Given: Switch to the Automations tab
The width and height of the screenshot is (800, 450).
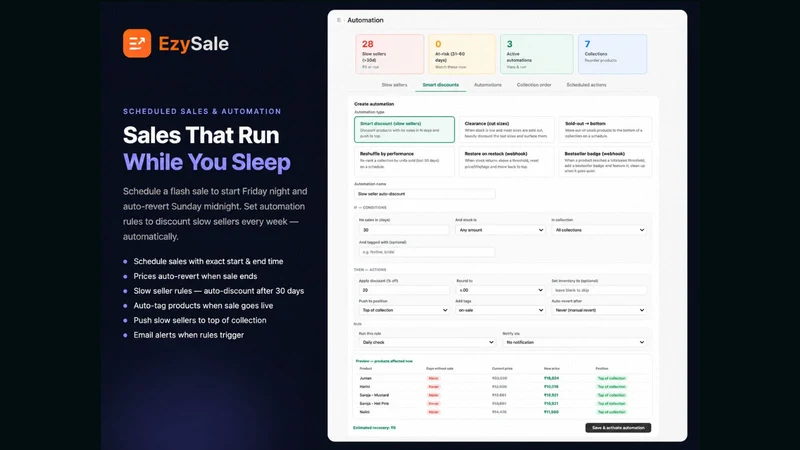Looking at the screenshot, I should click(x=488, y=85).
